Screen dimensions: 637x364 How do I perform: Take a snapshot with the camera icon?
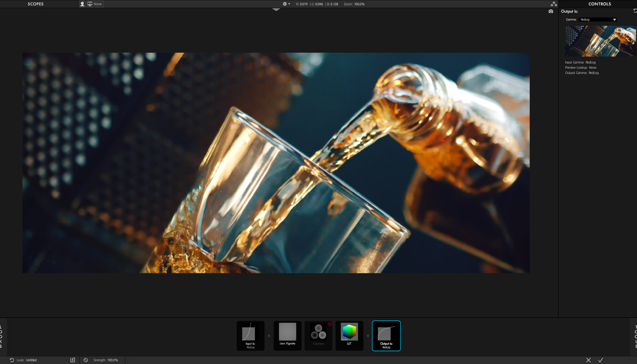coord(550,11)
